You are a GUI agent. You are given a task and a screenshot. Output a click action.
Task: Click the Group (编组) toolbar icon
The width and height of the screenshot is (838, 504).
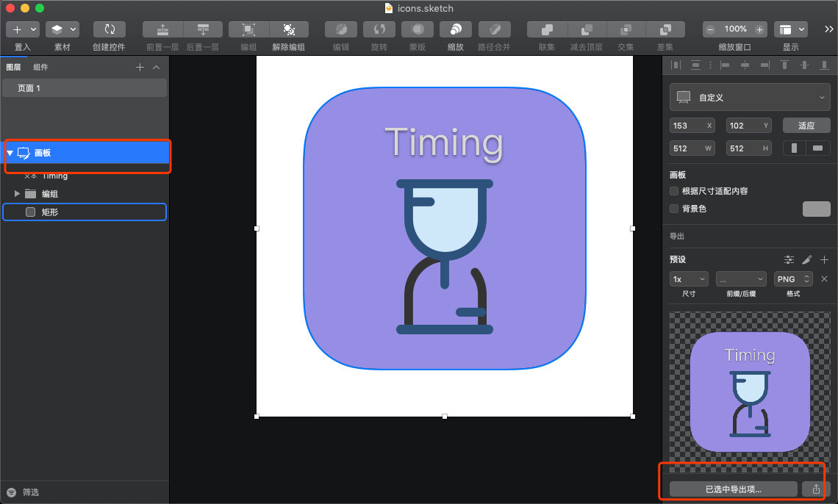pyautogui.click(x=248, y=29)
